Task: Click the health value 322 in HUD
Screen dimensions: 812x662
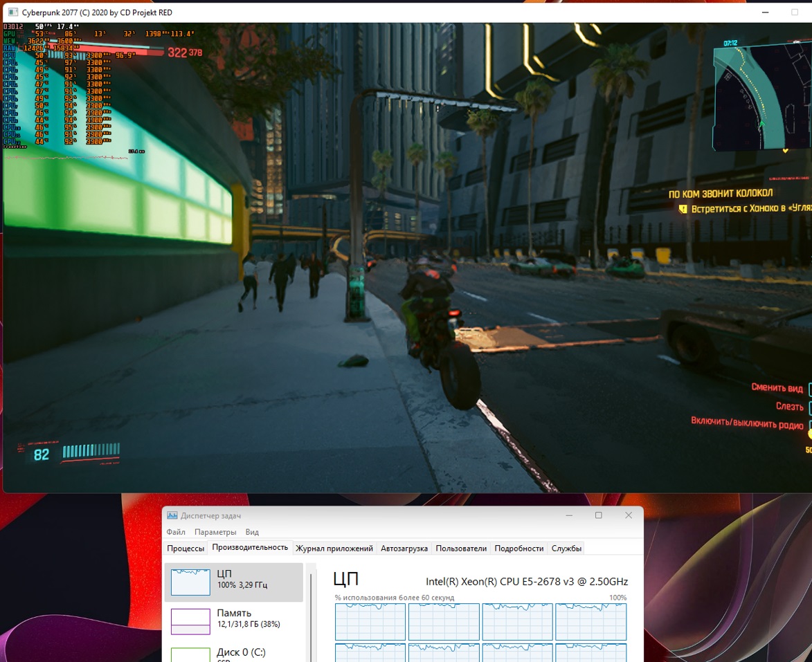Action: [x=177, y=53]
